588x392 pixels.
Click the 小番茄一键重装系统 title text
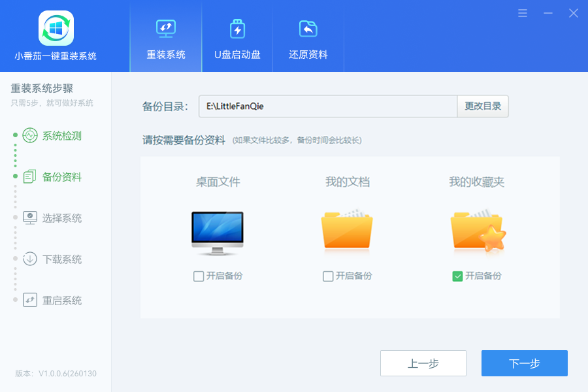click(56, 56)
